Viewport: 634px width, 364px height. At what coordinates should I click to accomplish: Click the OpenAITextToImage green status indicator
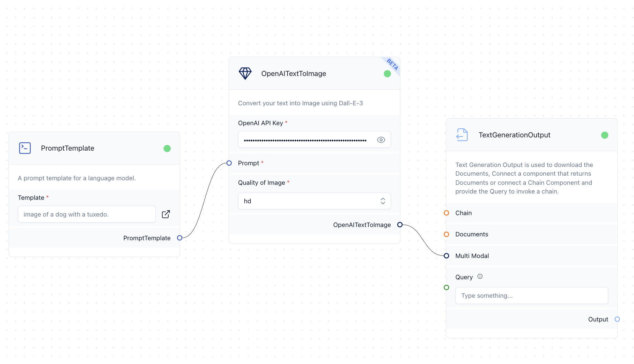[x=387, y=74]
